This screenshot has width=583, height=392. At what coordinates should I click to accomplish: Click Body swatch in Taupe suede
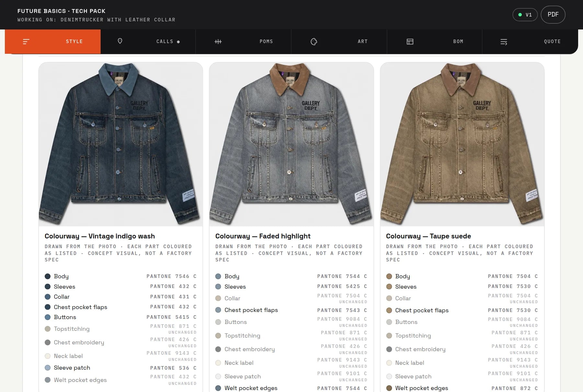(389, 276)
